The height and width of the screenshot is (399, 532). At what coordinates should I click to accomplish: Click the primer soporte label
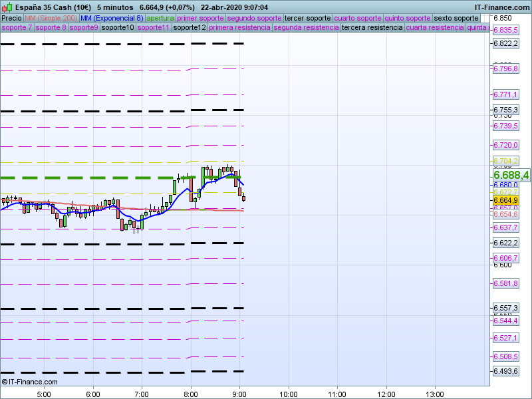click(x=200, y=18)
